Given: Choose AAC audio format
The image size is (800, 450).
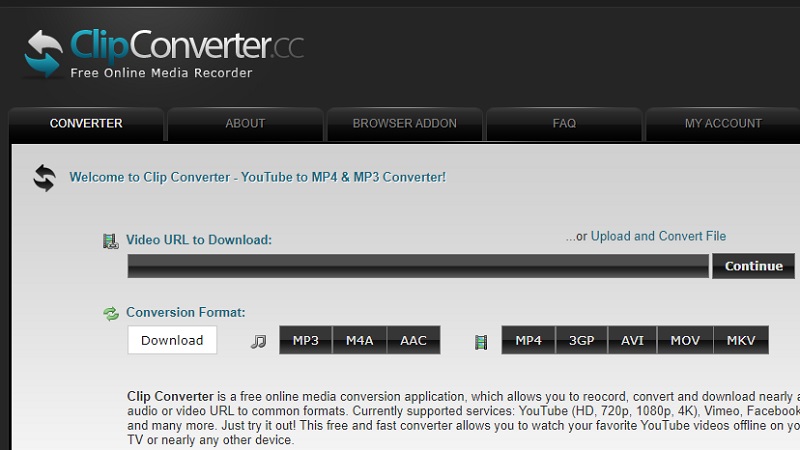Looking at the screenshot, I should click(x=413, y=340).
